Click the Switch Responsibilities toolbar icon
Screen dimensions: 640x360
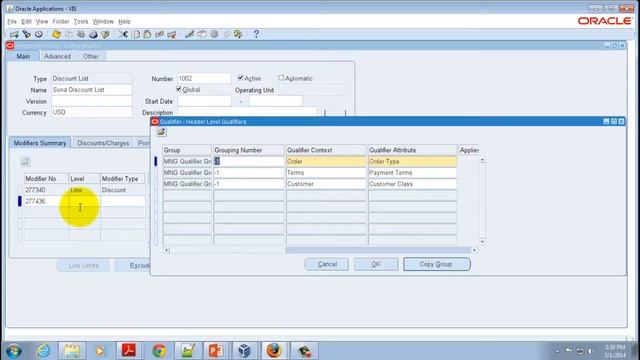81,34
